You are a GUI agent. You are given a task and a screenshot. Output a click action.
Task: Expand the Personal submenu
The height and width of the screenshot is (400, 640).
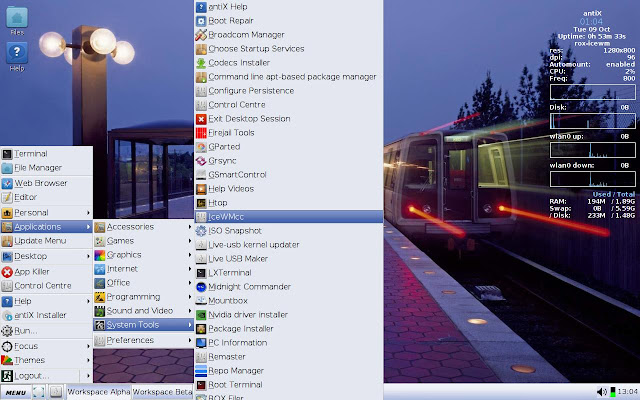pos(47,213)
